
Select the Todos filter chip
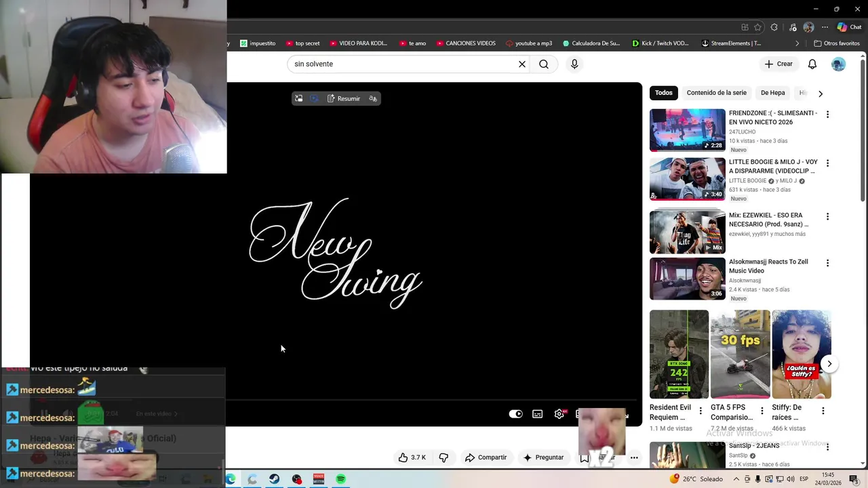pos(664,93)
